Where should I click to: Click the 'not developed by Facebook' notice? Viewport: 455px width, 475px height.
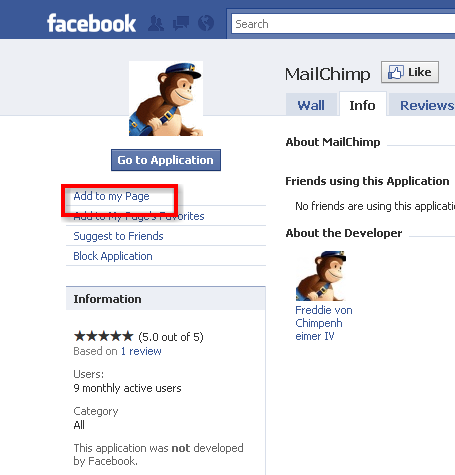click(158, 454)
